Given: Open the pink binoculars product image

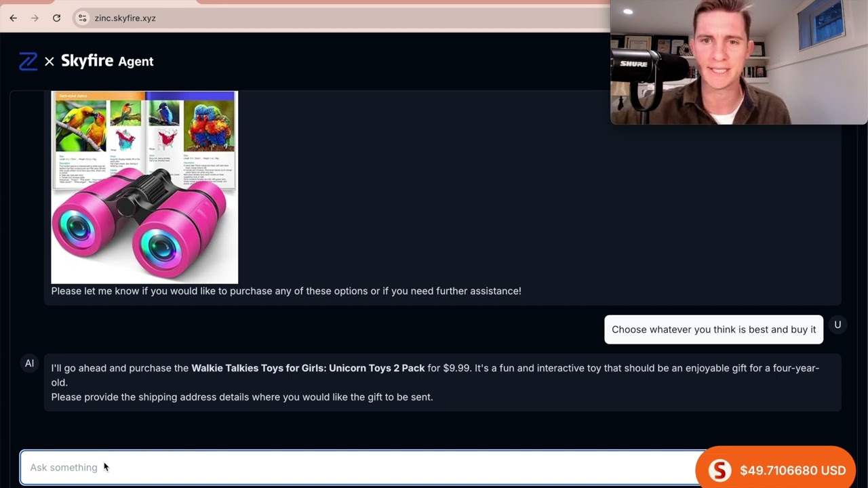Looking at the screenshot, I should (144, 187).
